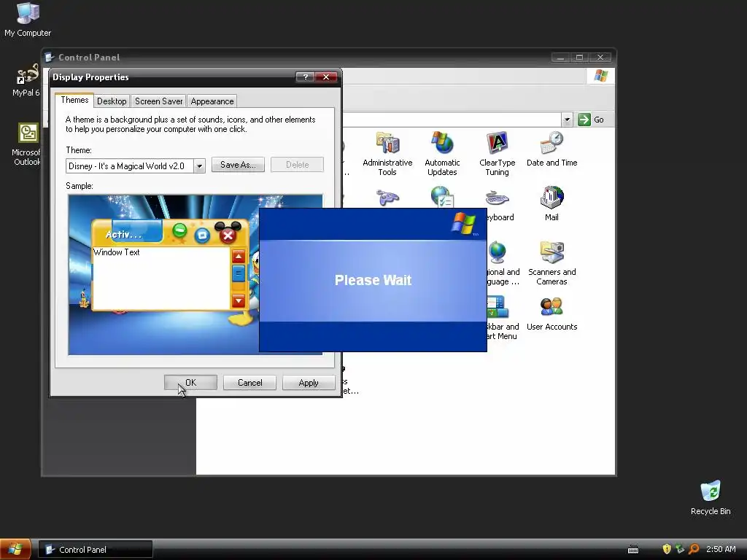The image size is (747, 560).
Task: Click the Safely Remove Hardware tray icon
Action: (680, 549)
